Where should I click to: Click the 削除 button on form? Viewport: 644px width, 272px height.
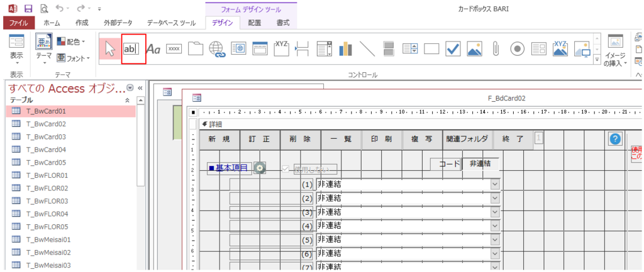tap(300, 139)
